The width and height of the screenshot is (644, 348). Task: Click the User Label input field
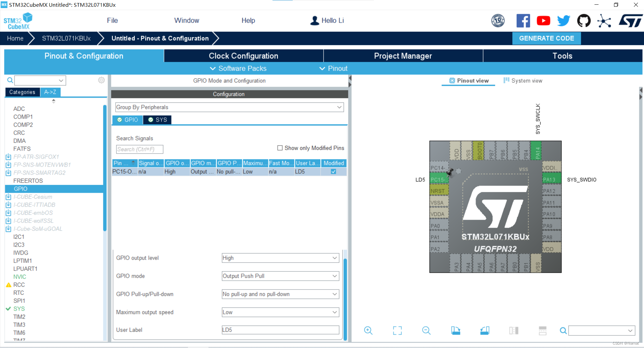[x=280, y=330]
